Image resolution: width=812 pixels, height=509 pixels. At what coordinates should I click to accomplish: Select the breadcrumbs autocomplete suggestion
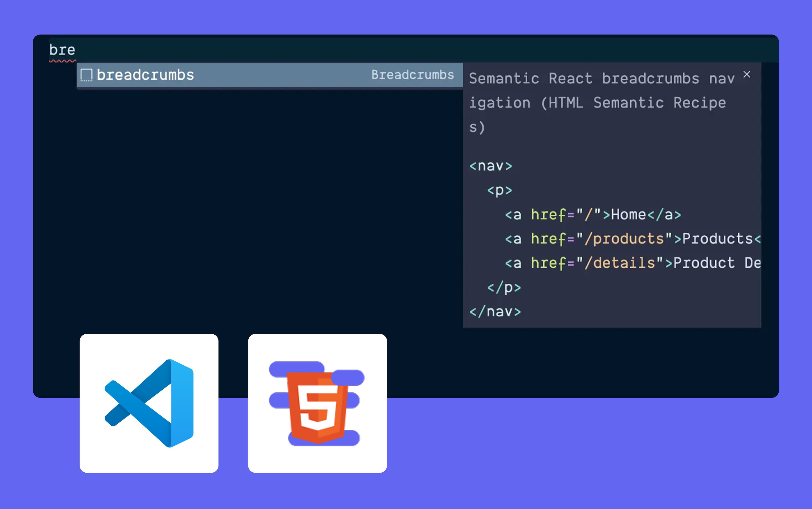coord(145,75)
